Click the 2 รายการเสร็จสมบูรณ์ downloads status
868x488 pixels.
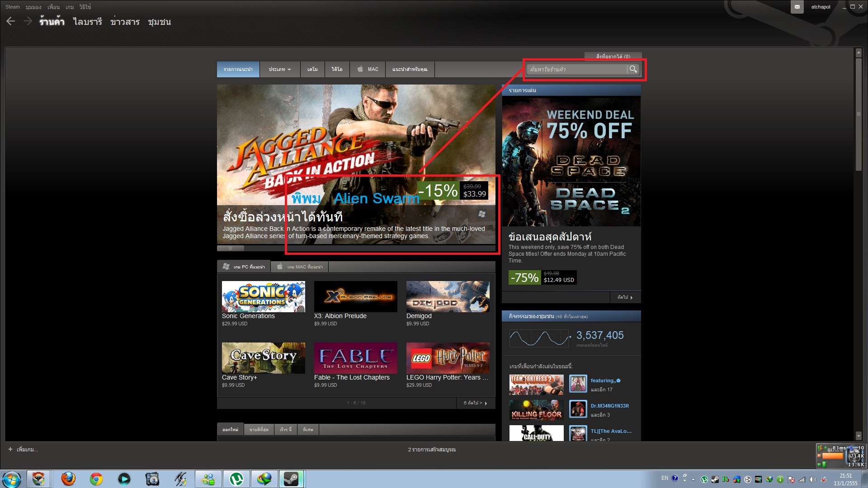click(432, 450)
